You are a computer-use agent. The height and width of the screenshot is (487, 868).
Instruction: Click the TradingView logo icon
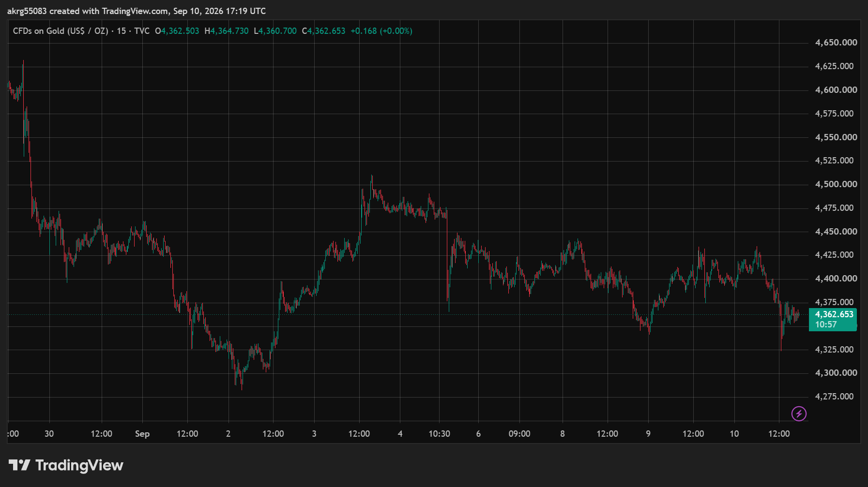(x=19, y=465)
